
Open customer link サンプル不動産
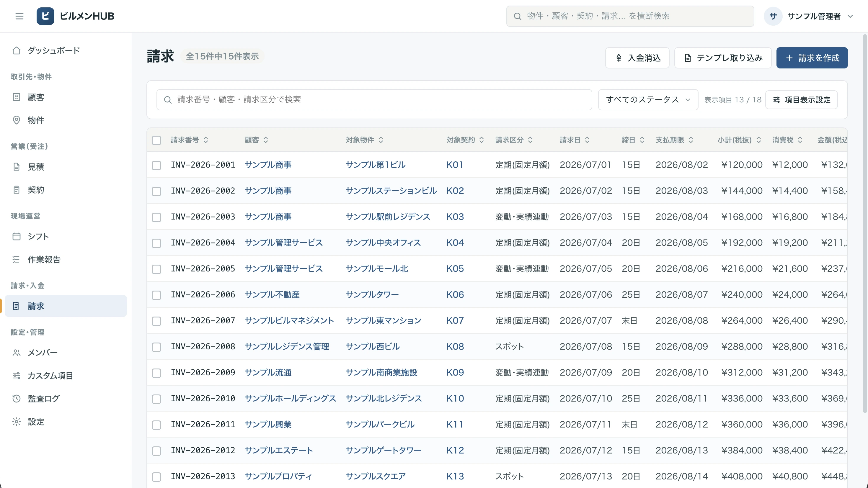272,295
